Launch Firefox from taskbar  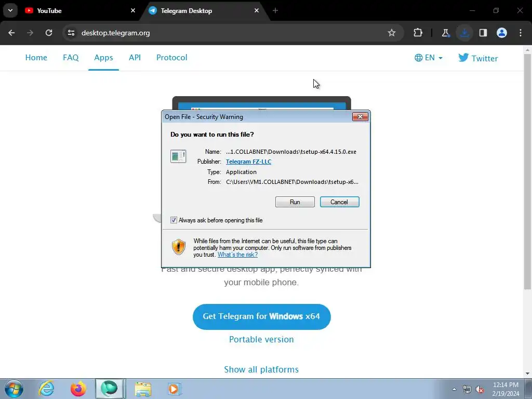tap(78, 389)
